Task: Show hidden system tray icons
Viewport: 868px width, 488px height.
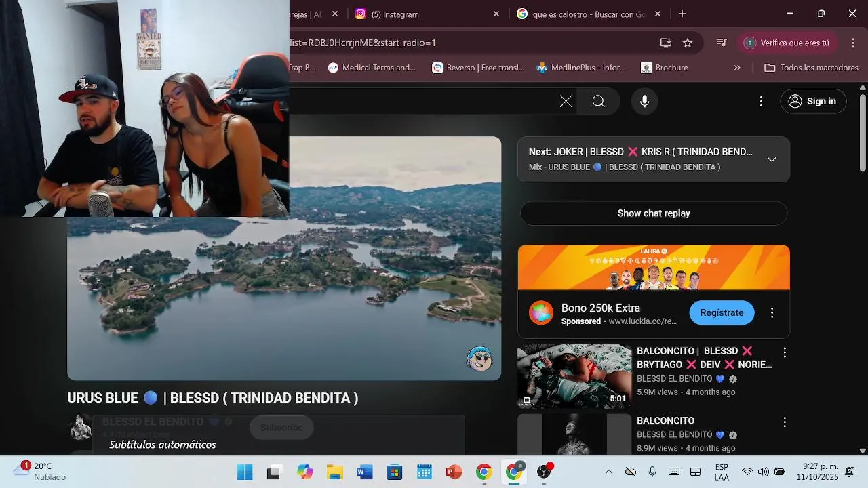Action: 608,472
